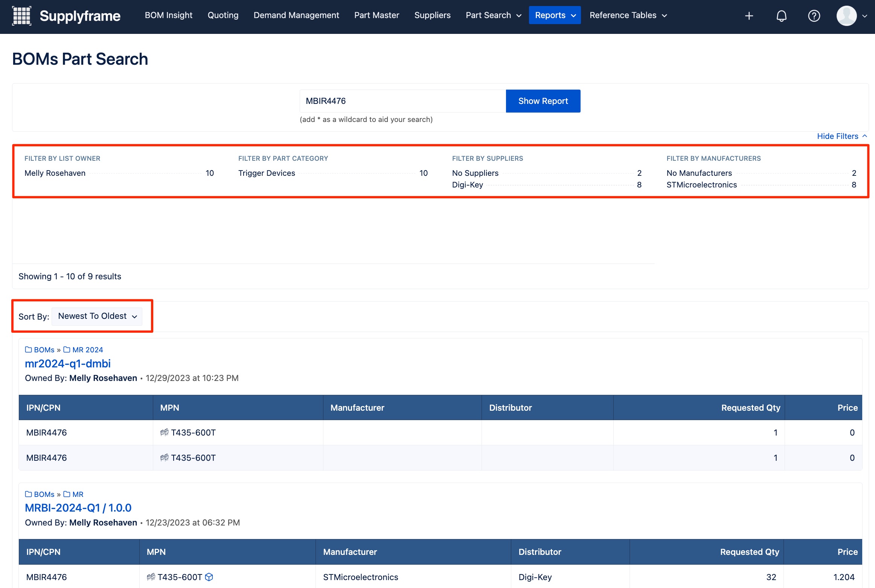Open the Part Search dropdown menu
This screenshot has height=588, width=875.
pos(493,15)
